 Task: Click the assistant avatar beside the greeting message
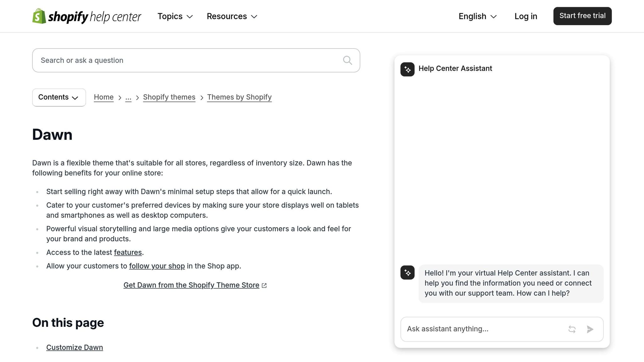coord(407,272)
